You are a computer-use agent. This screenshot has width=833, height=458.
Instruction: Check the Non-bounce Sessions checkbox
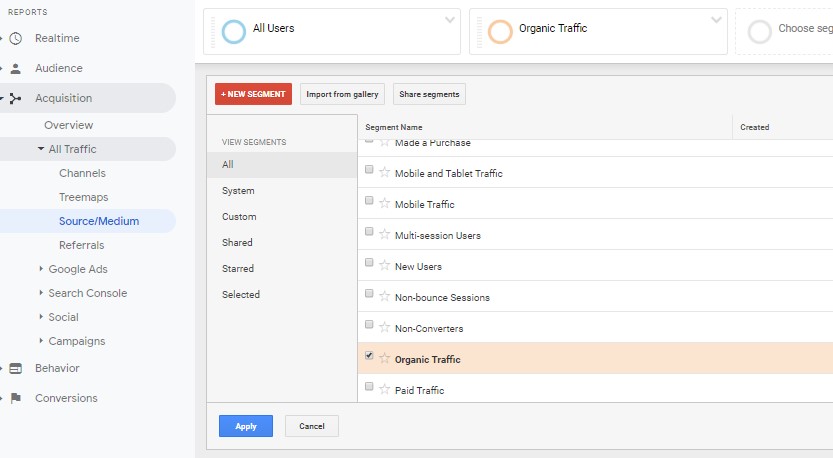(x=369, y=293)
